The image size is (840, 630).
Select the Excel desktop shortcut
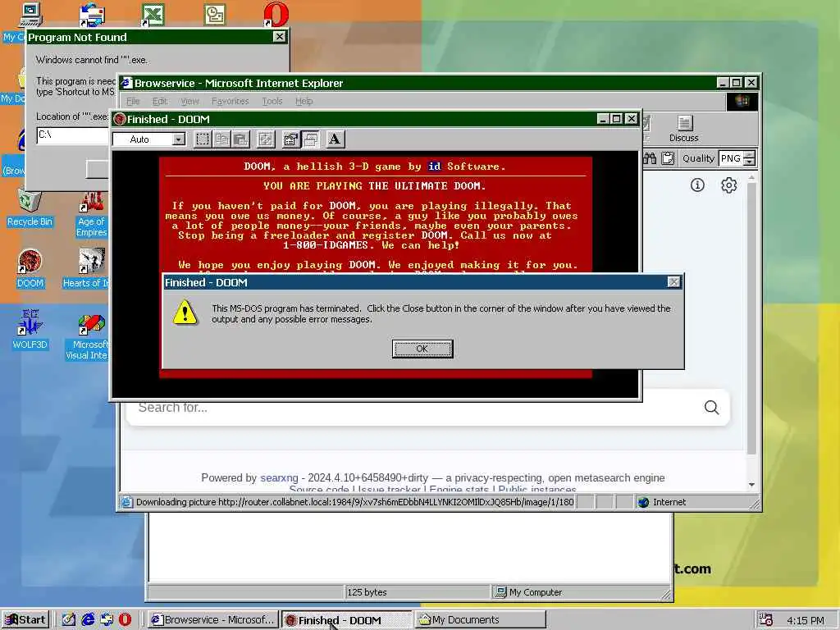coord(153,15)
